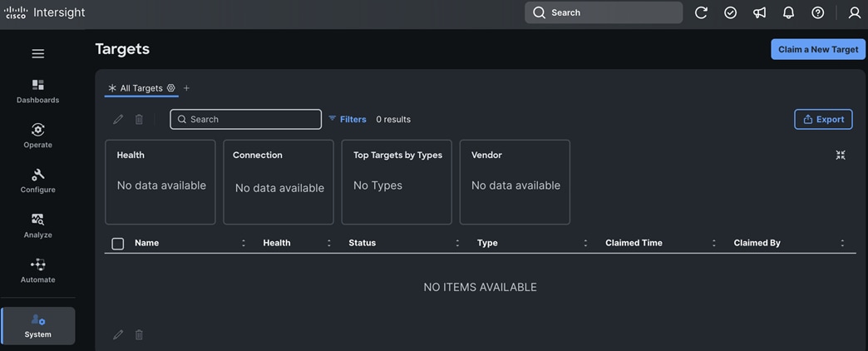
Task: Open All Targets tab settings gear
Action: 171,88
